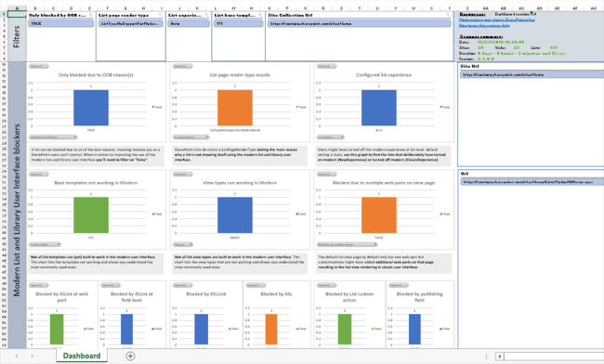Select cell A1 in the worksheet
Viewport: 604px width, 364px height.
click(17, 14)
